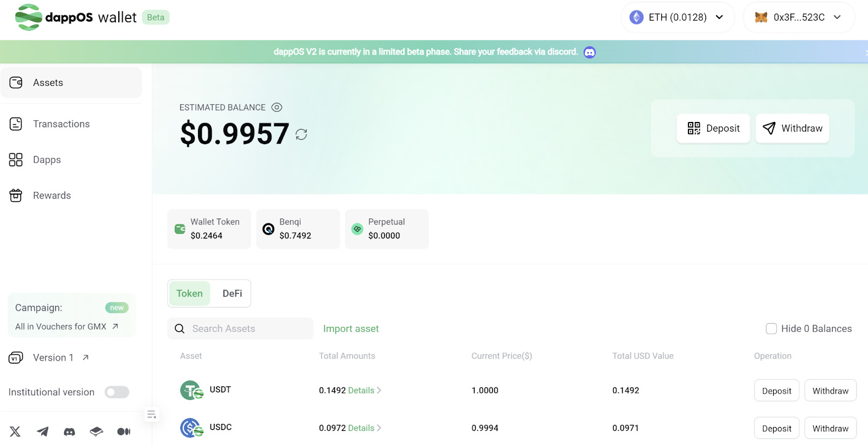Select the Benqi balance card
Screen dimensions: 868x445
click(x=298, y=229)
